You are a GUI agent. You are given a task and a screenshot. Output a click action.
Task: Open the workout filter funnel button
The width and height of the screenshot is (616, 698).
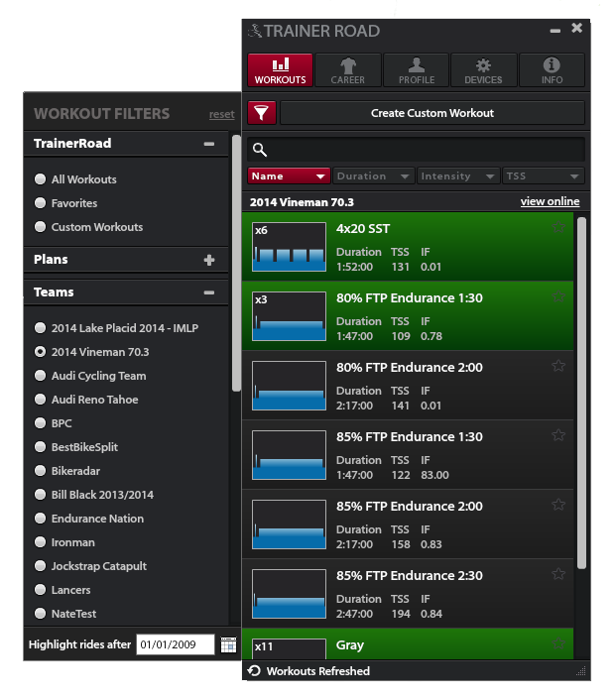262,113
